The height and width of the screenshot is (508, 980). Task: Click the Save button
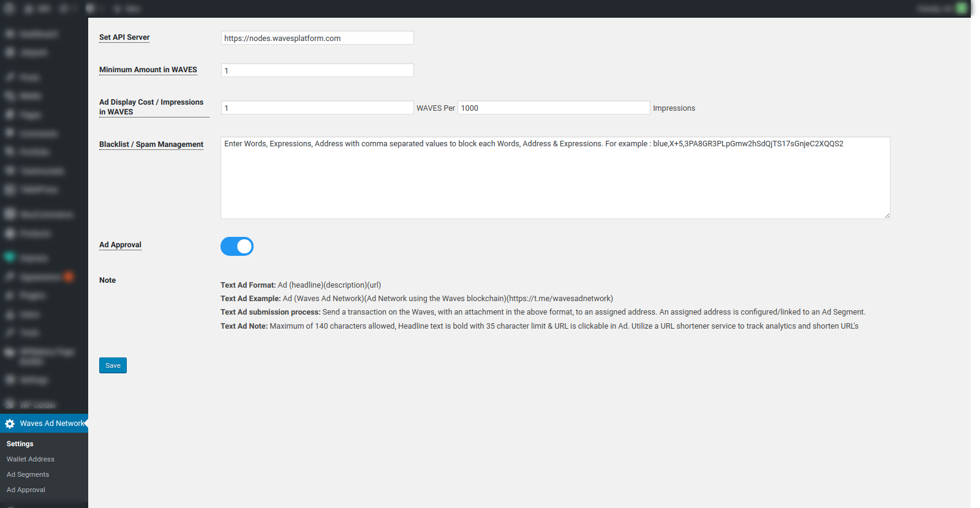(x=113, y=365)
